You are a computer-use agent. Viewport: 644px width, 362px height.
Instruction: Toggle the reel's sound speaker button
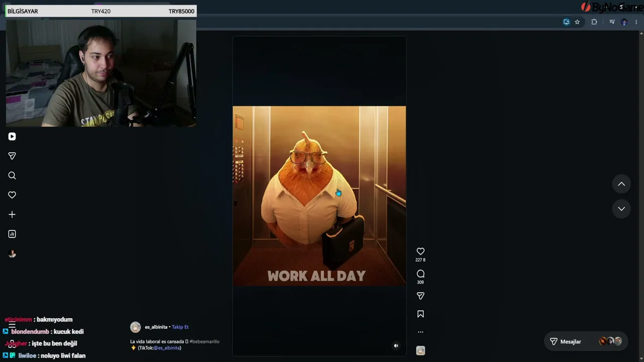click(396, 345)
